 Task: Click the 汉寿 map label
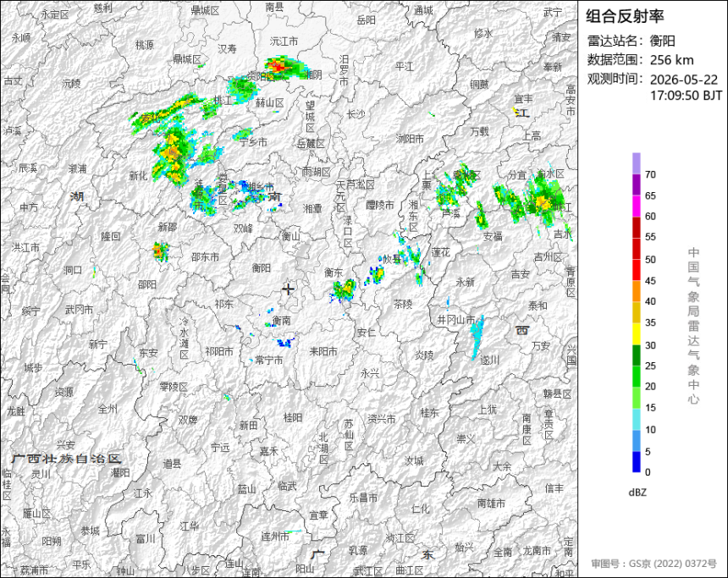[228, 48]
